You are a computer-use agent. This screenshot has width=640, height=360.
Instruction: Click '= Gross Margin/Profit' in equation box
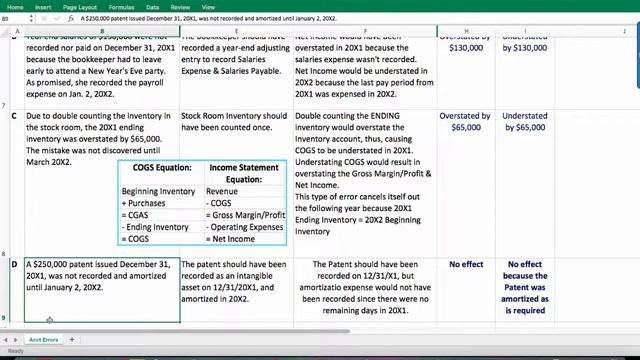(x=245, y=215)
